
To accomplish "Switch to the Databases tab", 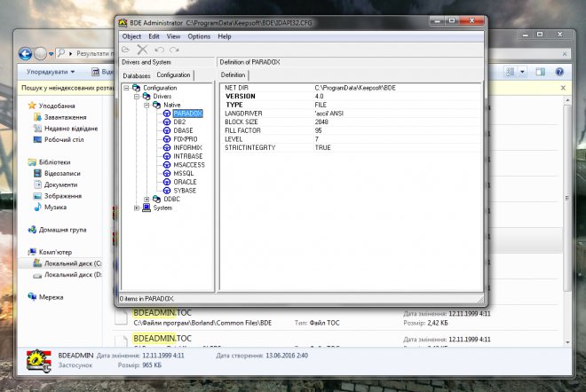I will click(137, 75).
